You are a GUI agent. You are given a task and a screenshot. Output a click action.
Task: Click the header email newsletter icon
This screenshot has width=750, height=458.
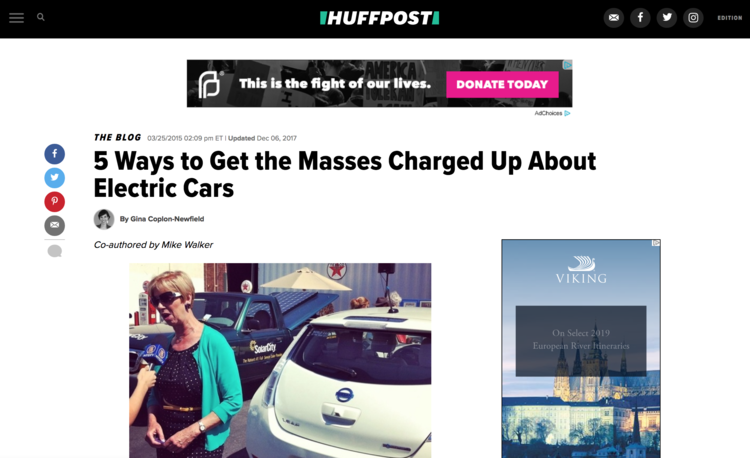coord(614,18)
